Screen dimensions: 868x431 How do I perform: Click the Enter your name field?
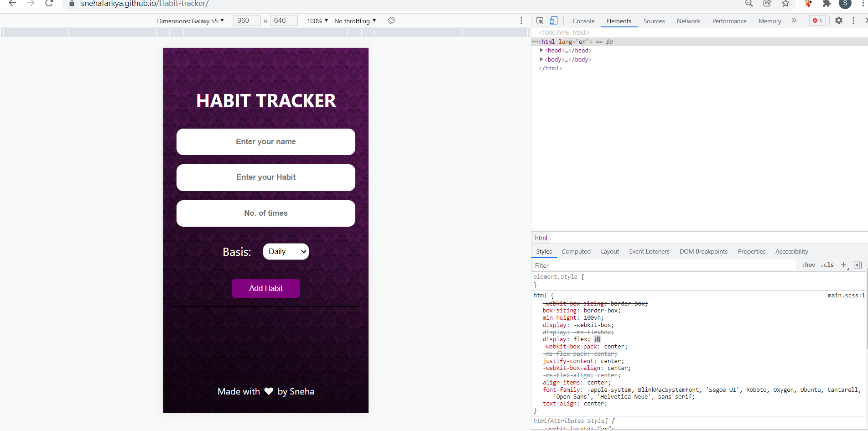(266, 142)
